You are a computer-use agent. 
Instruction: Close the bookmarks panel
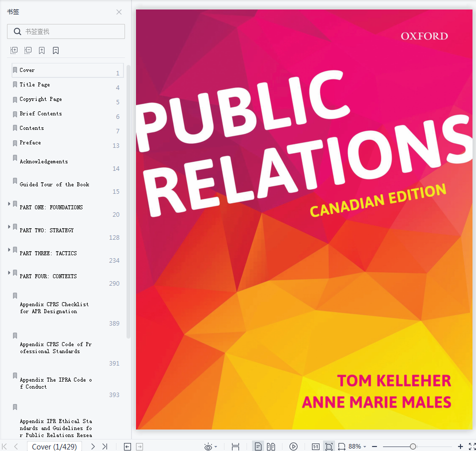tap(118, 12)
